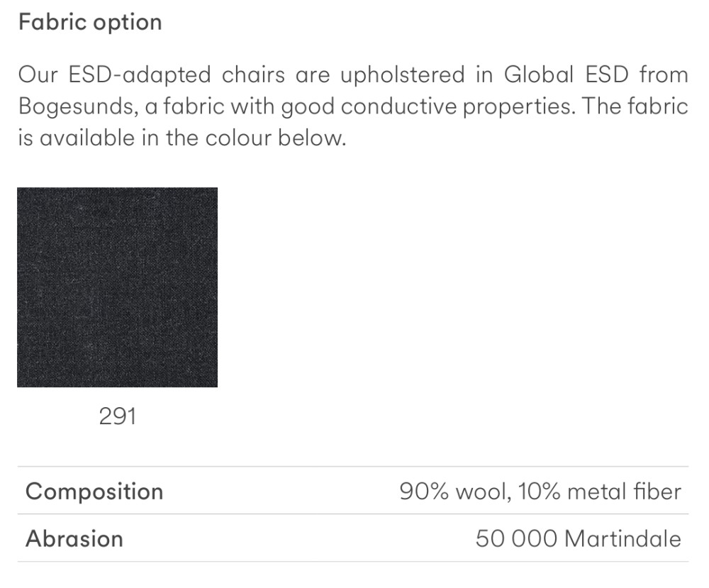Click the 291 label under the swatch
This screenshot has width=709, height=588.
click(117, 416)
